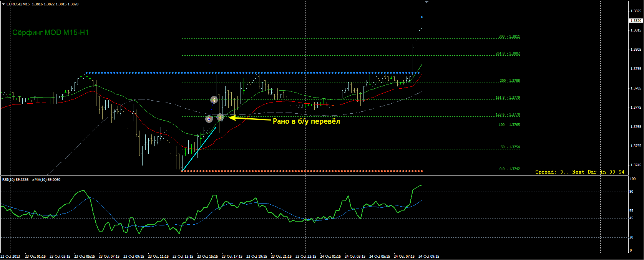Viewport: 644px width, 260px height.
Task: Click 1.3745 on the price scale
Action: tap(636, 165)
